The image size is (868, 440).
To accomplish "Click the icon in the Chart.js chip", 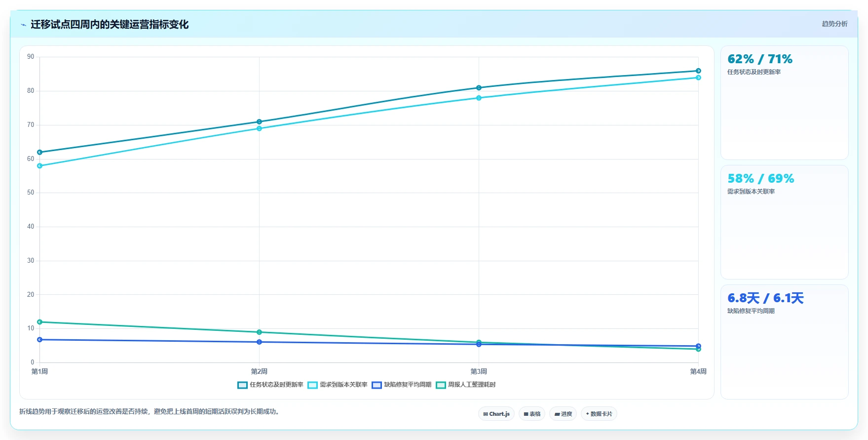I will [486, 414].
